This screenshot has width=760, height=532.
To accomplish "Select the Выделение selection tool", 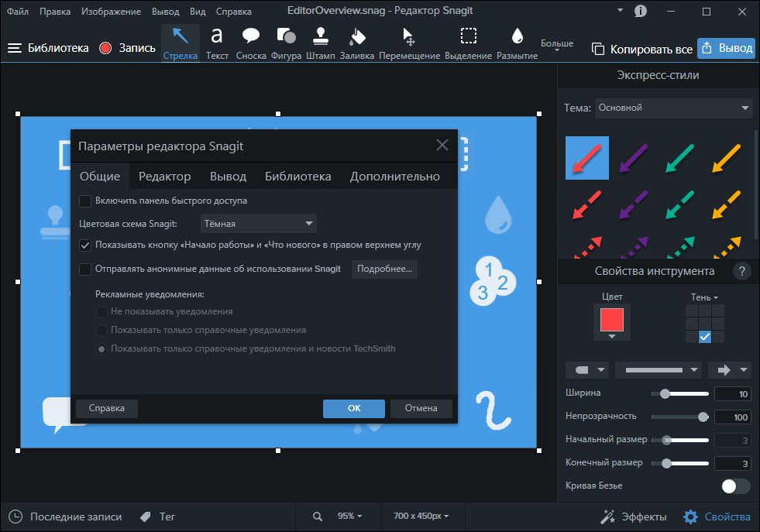I will coord(468,43).
